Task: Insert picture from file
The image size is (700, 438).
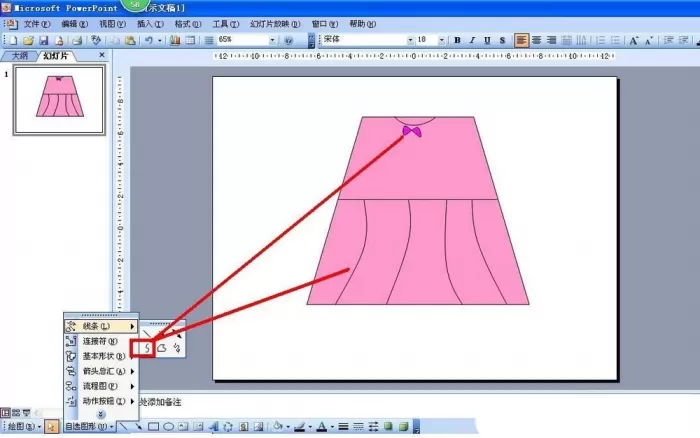Action: click(258, 427)
